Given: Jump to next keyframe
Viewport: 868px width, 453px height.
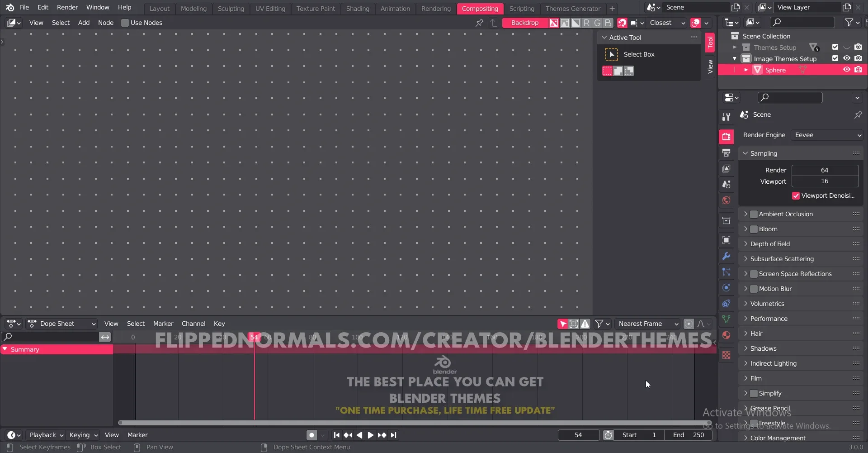Looking at the screenshot, I should pyautogui.click(x=382, y=435).
